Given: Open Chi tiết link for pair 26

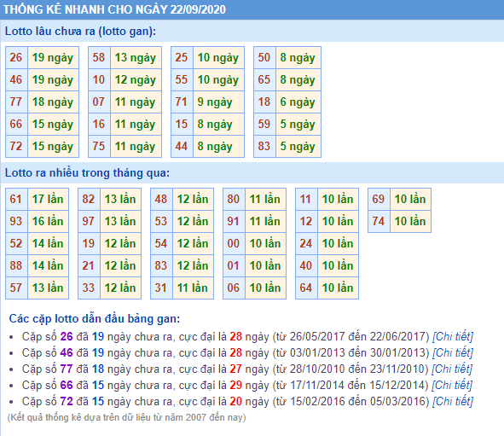Looking at the screenshot, I should (x=453, y=337).
